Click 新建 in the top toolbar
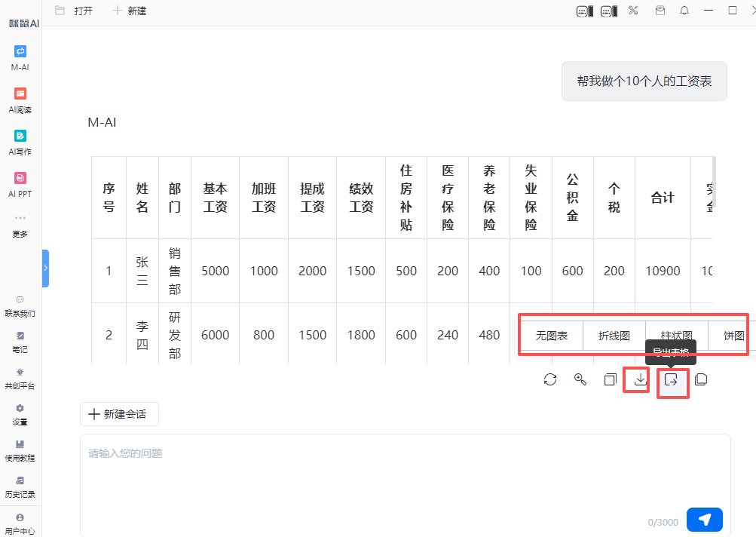The width and height of the screenshot is (756, 537). point(130,11)
